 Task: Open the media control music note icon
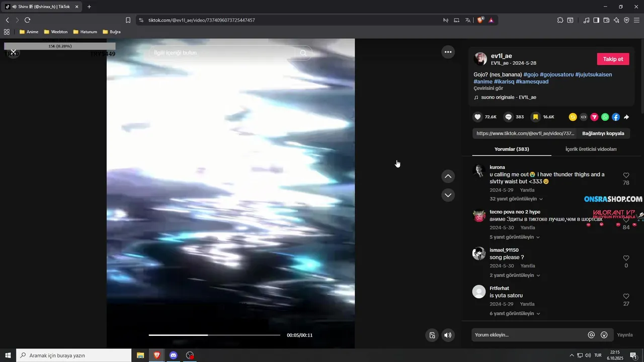[586, 20]
